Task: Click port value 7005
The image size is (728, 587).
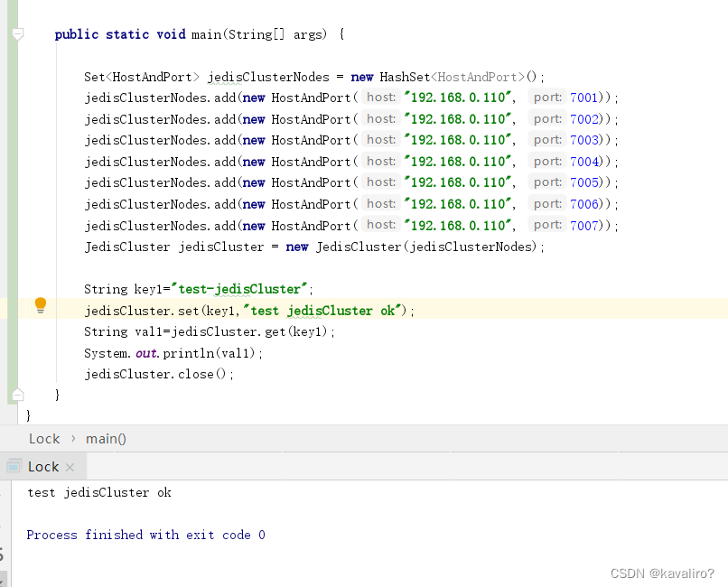Action: point(583,182)
